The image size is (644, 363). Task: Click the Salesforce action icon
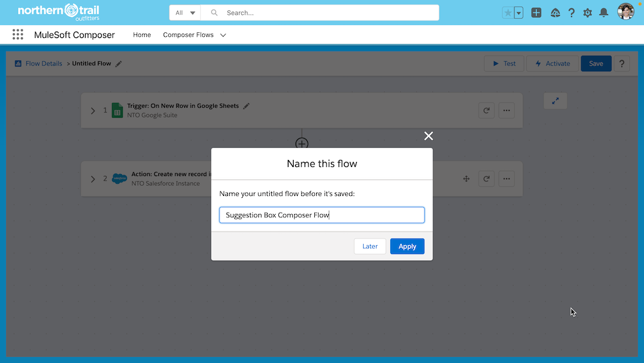click(120, 179)
